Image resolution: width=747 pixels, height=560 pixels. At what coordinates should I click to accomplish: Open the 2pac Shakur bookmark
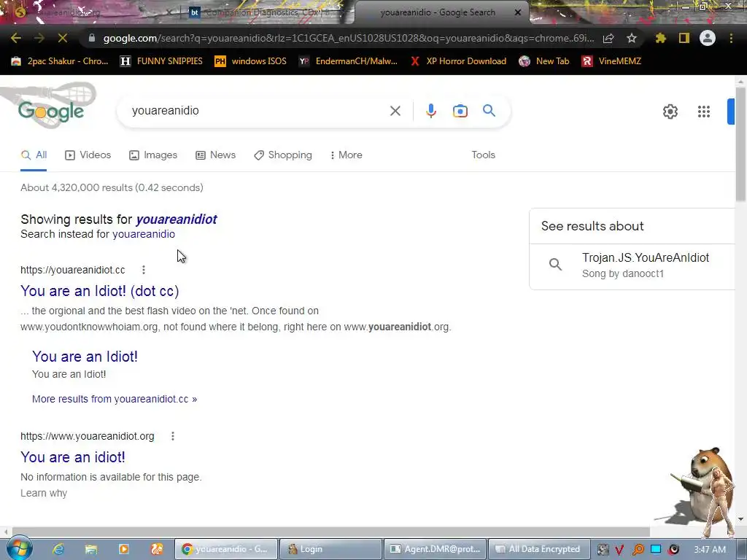[60, 61]
